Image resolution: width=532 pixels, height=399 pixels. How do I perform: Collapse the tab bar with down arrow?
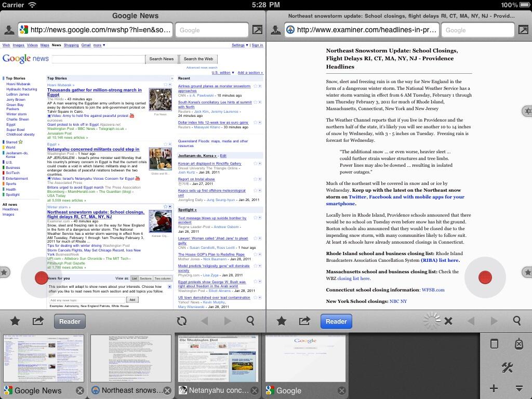point(518,388)
